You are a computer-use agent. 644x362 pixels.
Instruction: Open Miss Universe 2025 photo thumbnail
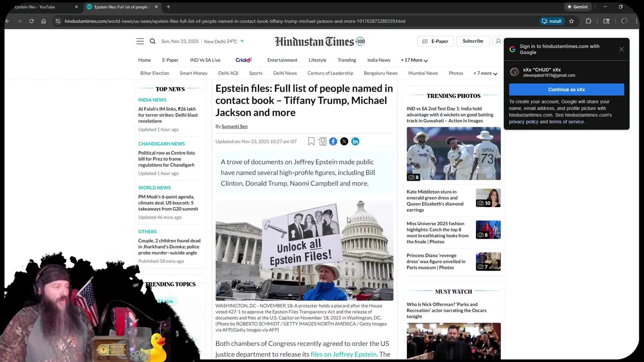coord(488,230)
